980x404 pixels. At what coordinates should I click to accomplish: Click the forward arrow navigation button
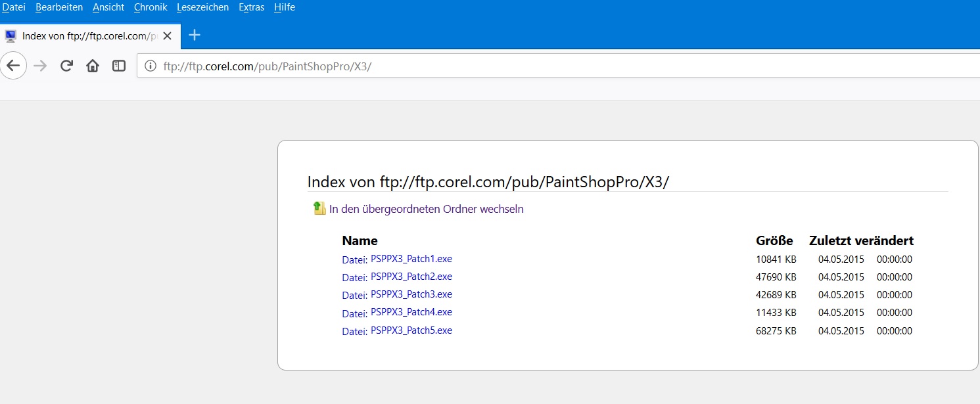pyautogui.click(x=40, y=66)
